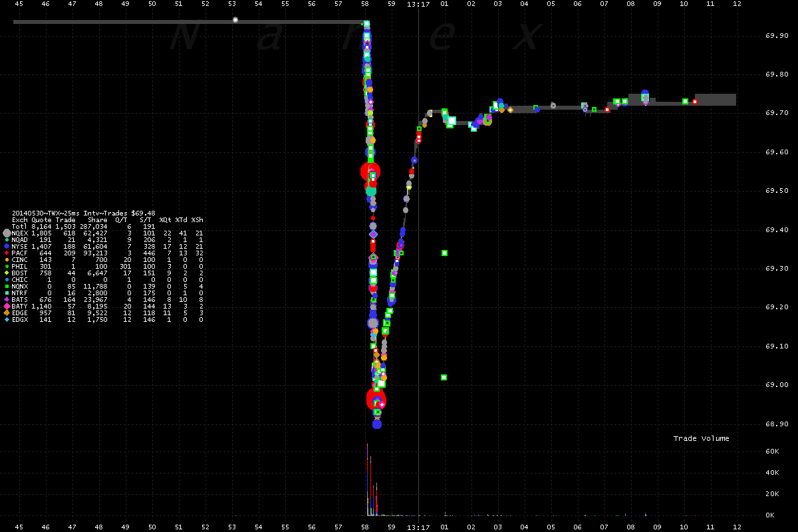
Task: Click the chart title with TWX symbol
Action: [83, 213]
